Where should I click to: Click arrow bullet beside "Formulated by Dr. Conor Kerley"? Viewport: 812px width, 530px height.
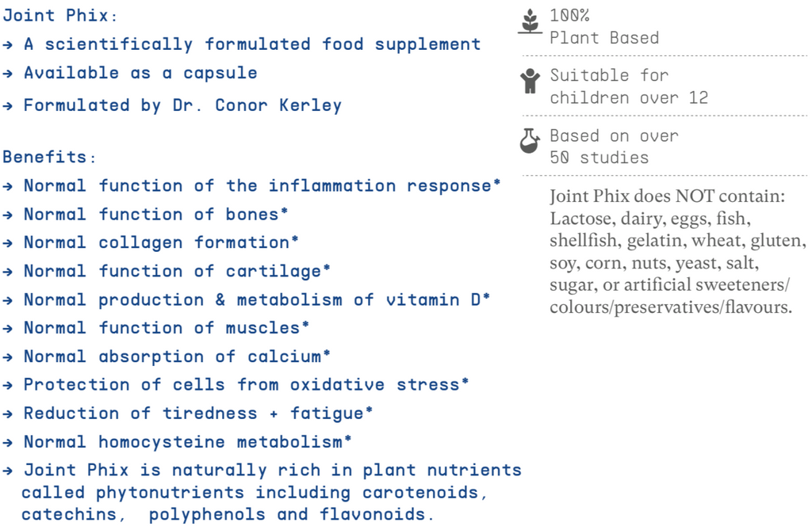pyautogui.click(x=7, y=105)
